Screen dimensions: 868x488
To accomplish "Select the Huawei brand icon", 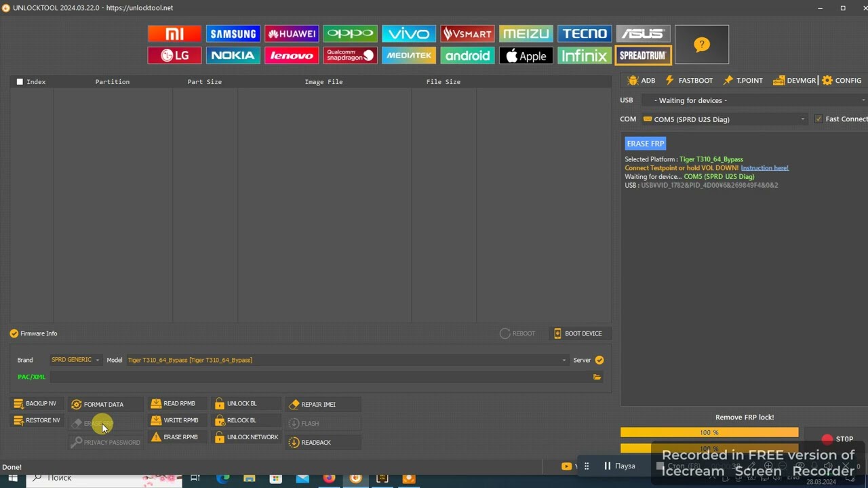I will [x=292, y=34].
